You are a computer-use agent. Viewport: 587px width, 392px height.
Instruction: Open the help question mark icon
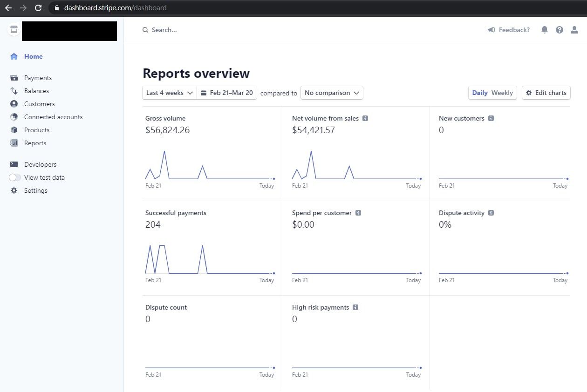(560, 30)
